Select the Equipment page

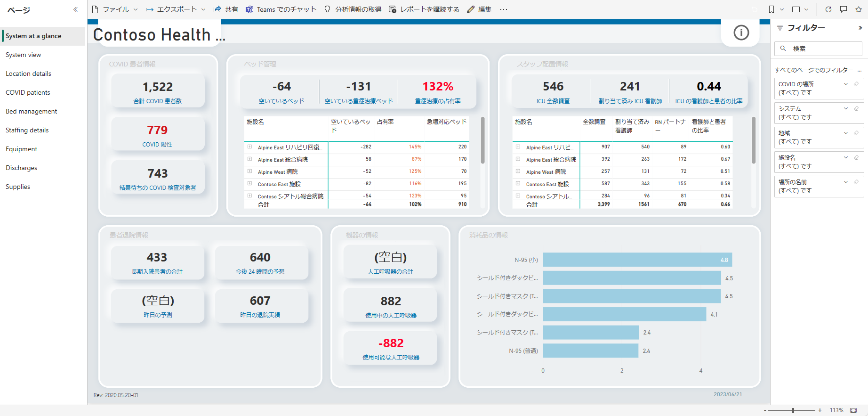[x=42, y=149]
